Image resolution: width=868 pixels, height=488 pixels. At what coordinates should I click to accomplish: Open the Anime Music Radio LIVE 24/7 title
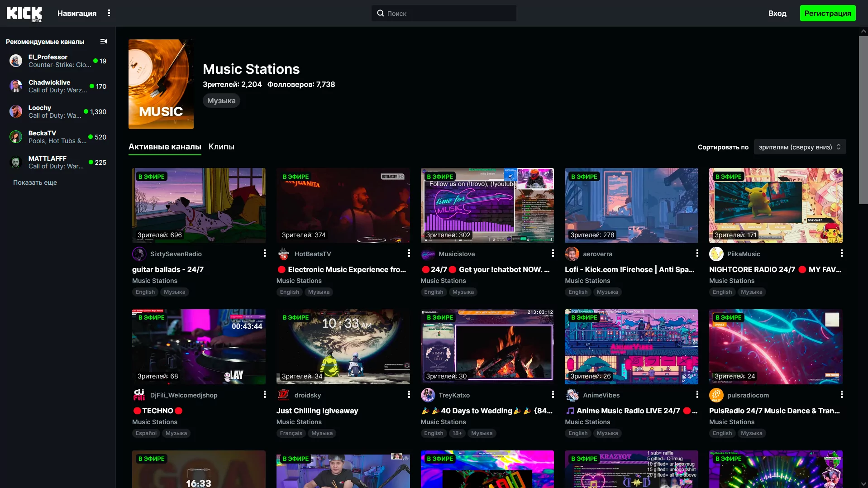pos(631,411)
